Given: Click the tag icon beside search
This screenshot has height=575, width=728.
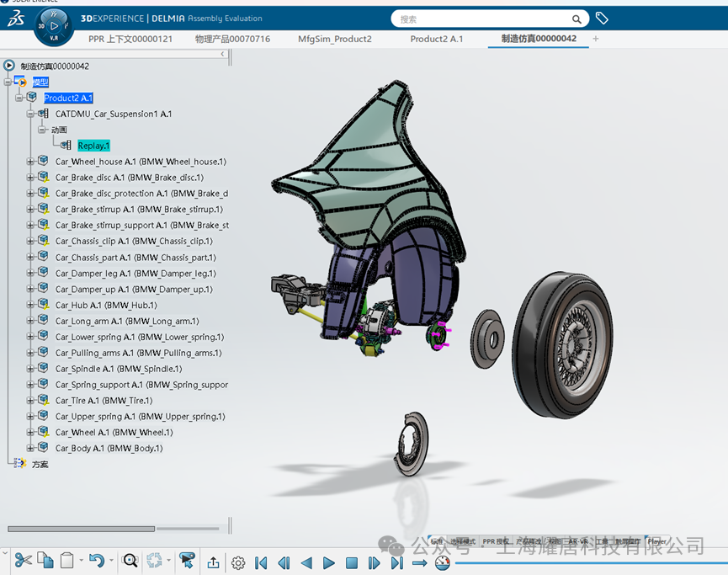Looking at the screenshot, I should (x=602, y=19).
